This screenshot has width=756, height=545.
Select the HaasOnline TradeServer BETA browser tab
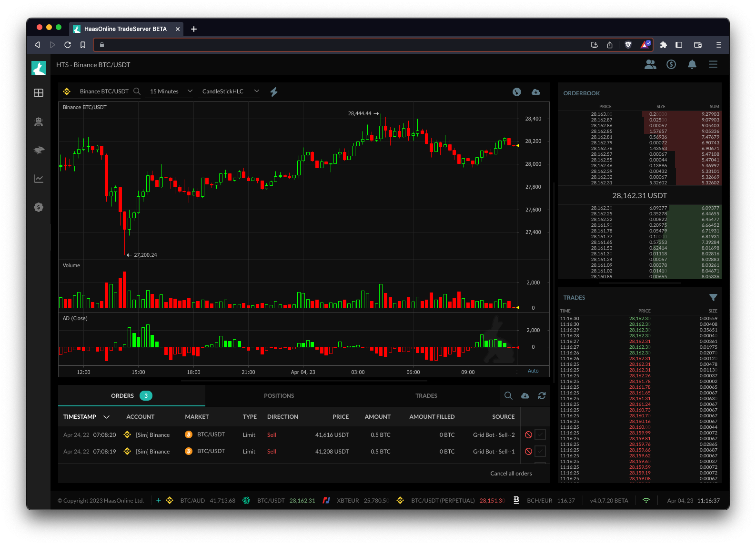point(125,29)
